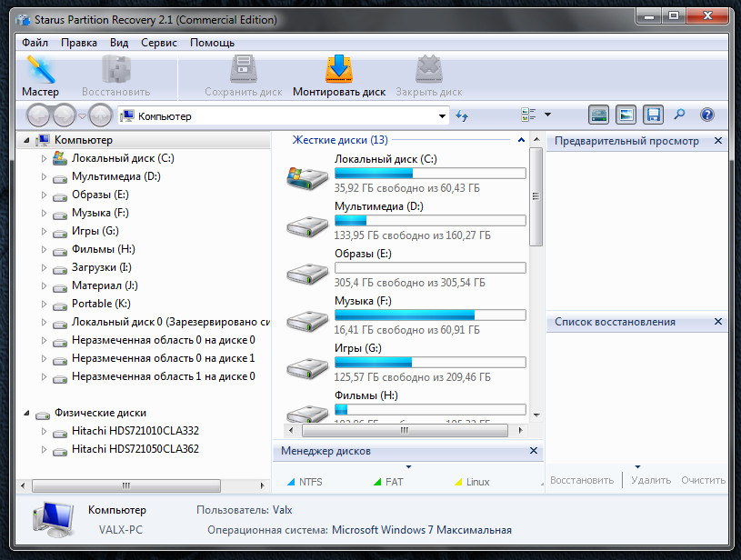Open search with magnifier icon
Screen dimensions: 741x560
click(679, 115)
